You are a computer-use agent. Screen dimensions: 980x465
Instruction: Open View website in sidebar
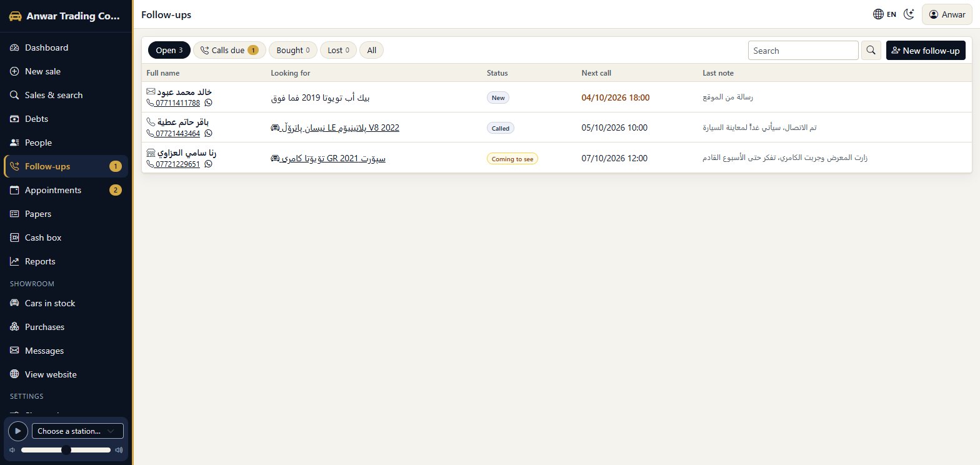66,374
